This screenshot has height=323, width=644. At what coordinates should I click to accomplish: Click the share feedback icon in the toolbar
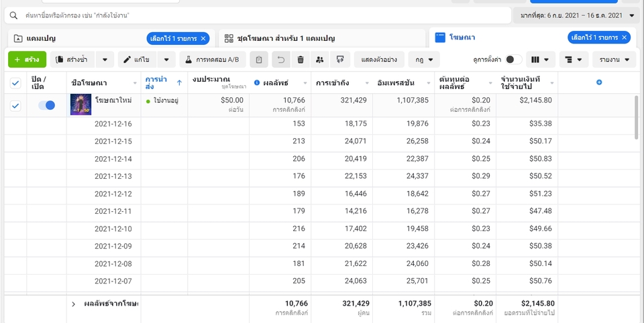click(x=340, y=60)
